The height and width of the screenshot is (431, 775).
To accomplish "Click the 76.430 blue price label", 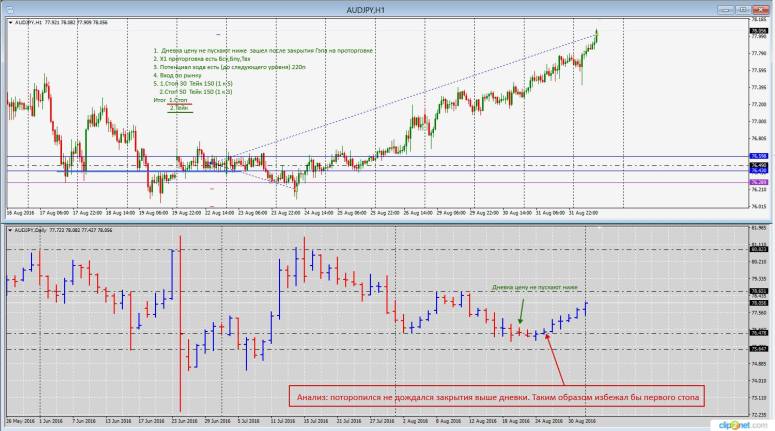I will 758,171.
